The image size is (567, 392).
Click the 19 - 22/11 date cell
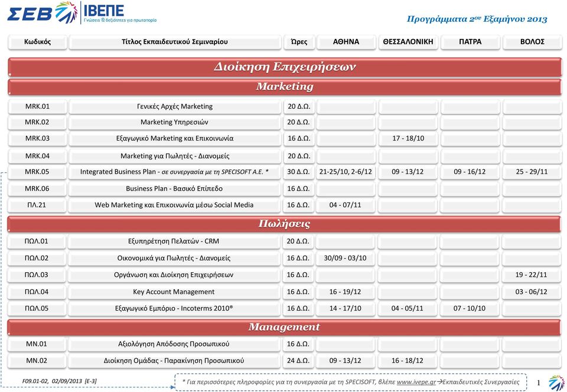(x=532, y=275)
